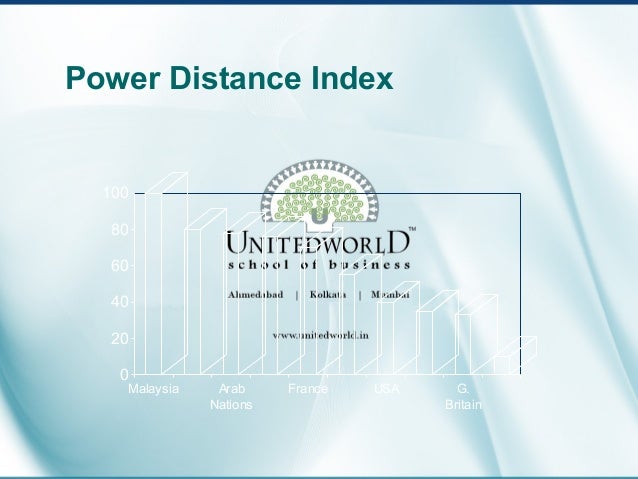
Task: Select the 'Power Distance Index' slide title
Action: tap(229, 78)
